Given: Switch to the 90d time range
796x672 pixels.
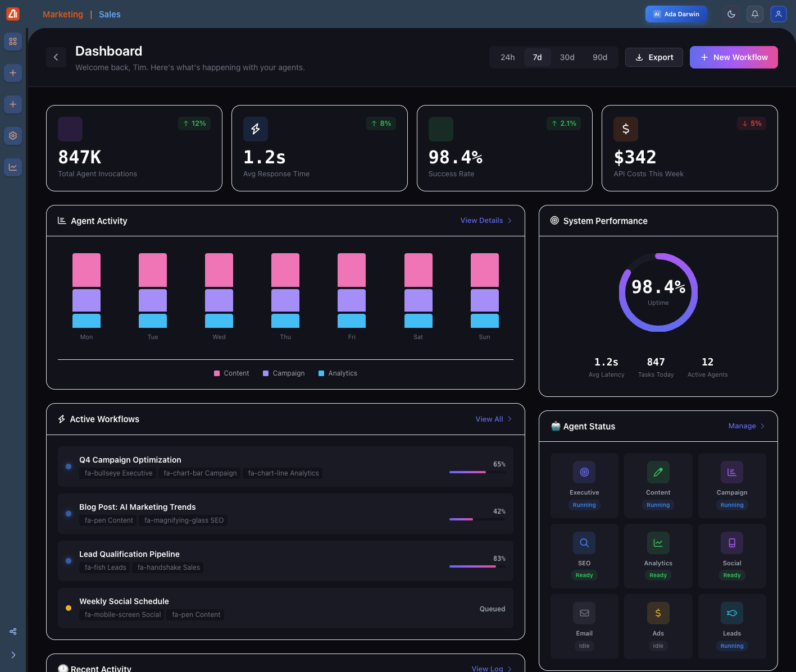Looking at the screenshot, I should tap(600, 57).
